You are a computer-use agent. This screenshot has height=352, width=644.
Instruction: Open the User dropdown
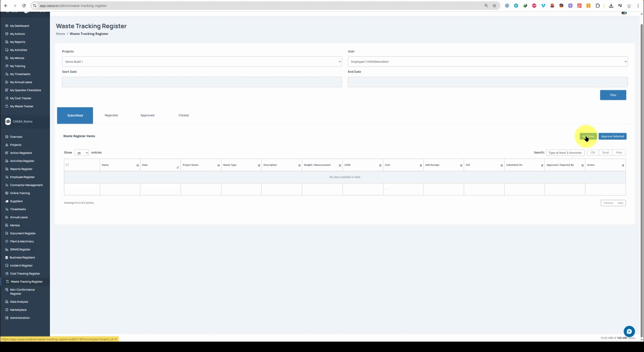tap(487, 62)
